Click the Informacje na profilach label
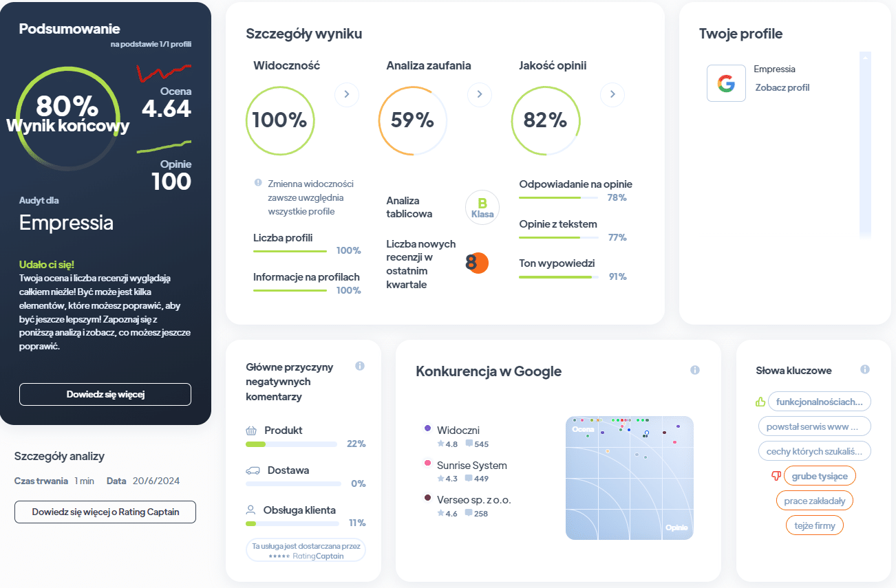 [x=306, y=277]
